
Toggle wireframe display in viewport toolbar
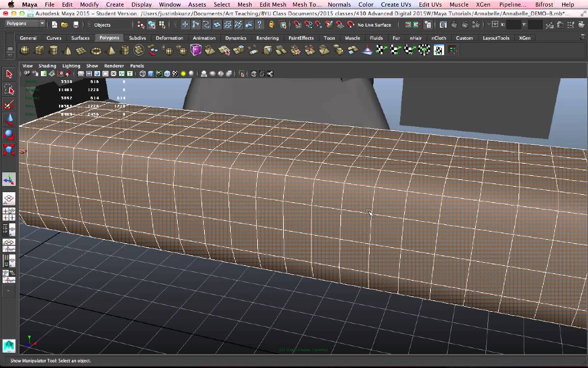(142, 74)
